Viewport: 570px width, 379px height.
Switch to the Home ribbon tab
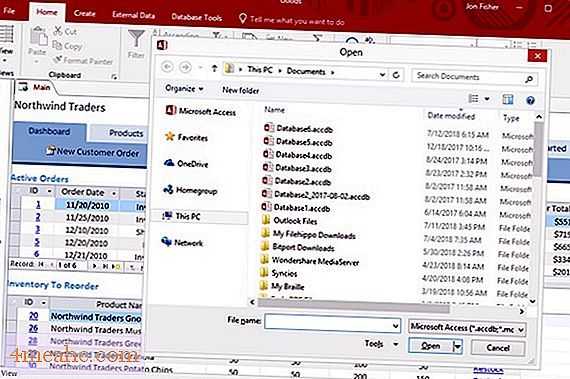click(x=47, y=12)
